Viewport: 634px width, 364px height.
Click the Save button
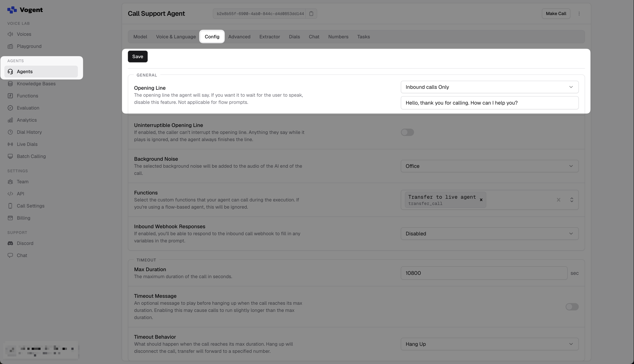138,57
